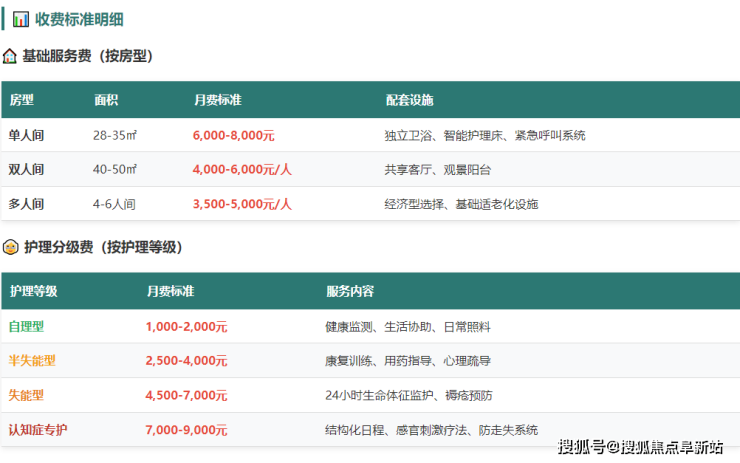Click the 护理等级 column header
The width and height of the screenshot is (740, 463).
point(33,291)
